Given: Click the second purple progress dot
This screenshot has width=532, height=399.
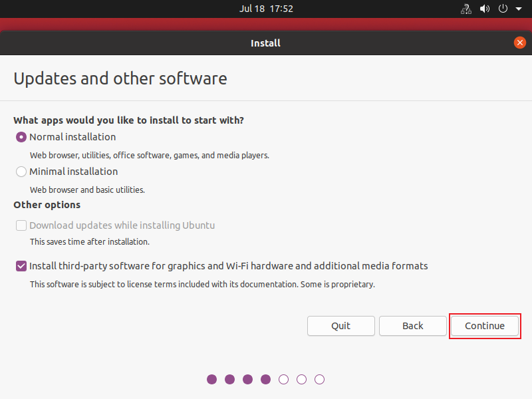Looking at the screenshot, I should coord(229,379).
